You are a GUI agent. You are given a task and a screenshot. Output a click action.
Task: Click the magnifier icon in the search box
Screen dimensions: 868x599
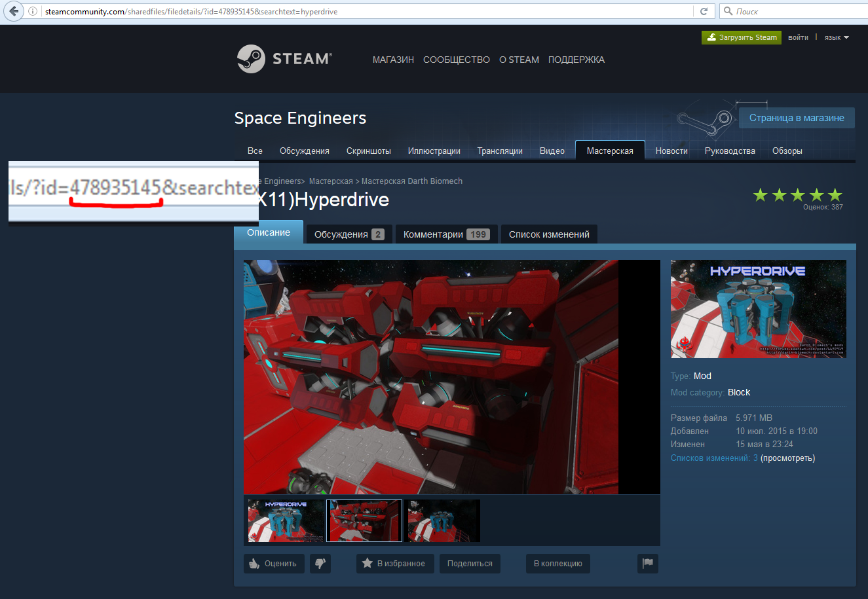coord(728,11)
